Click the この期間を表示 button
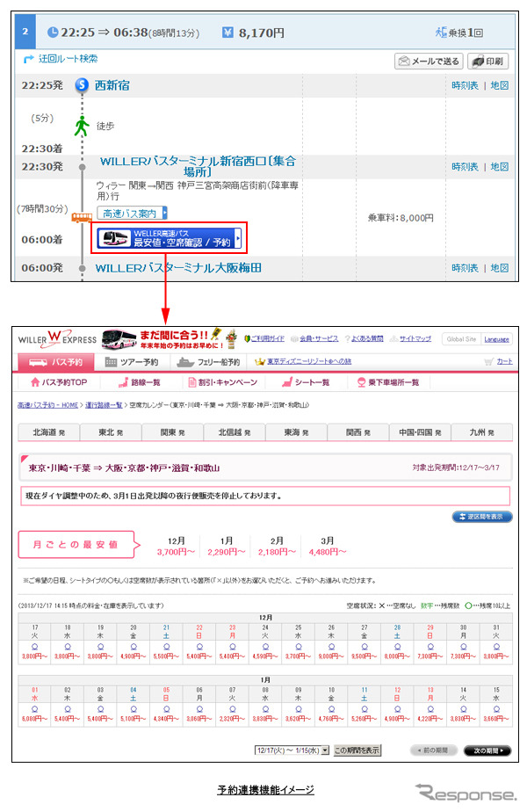This screenshot has width=527, height=812. pos(357,750)
